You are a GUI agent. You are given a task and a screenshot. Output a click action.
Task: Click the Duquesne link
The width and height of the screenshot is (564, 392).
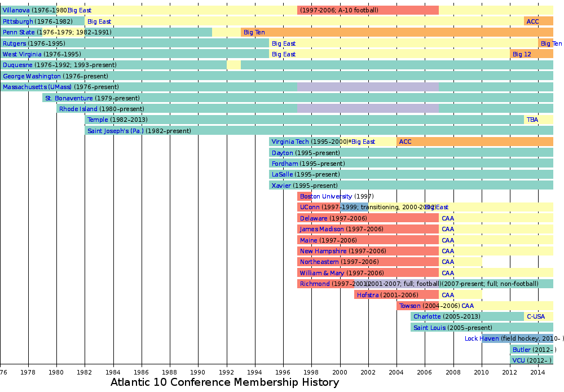click(x=17, y=65)
